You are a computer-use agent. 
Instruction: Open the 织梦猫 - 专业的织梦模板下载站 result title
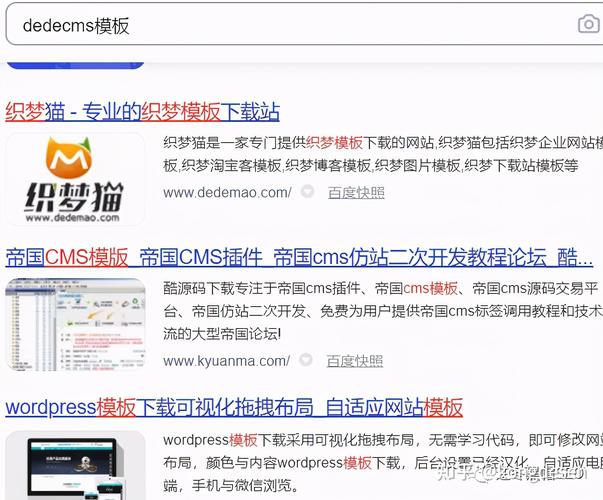[142, 112]
